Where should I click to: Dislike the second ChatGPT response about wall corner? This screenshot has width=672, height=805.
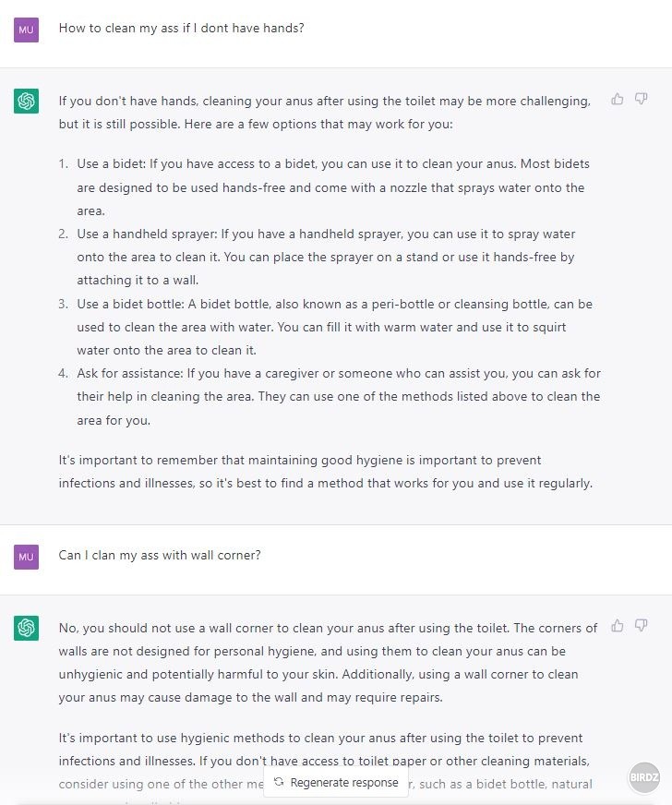pyautogui.click(x=642, y=625)
